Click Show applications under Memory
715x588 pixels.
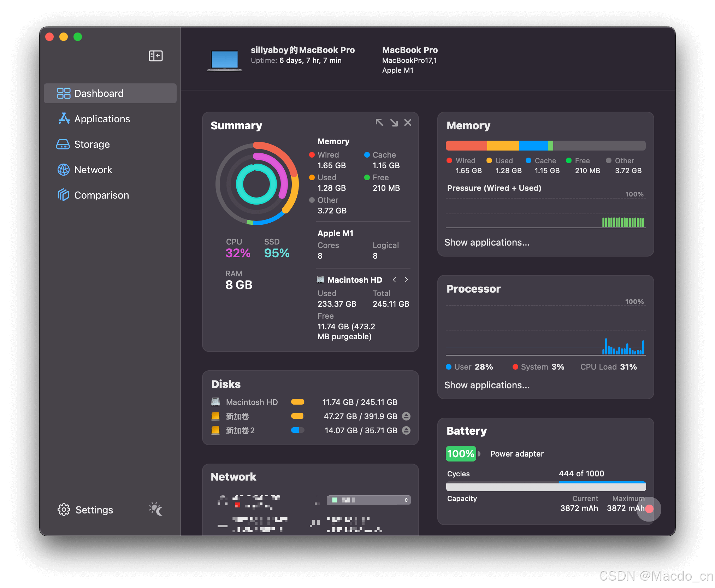(x=487, y=242)
